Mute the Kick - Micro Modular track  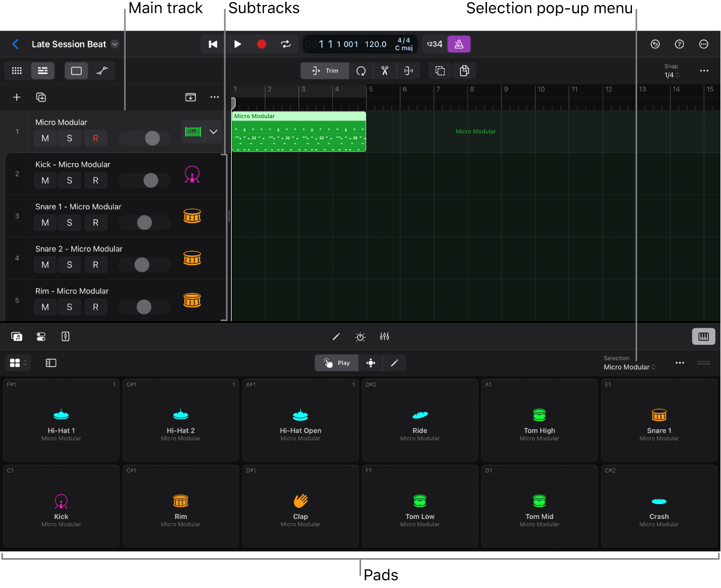coord(45,180)
